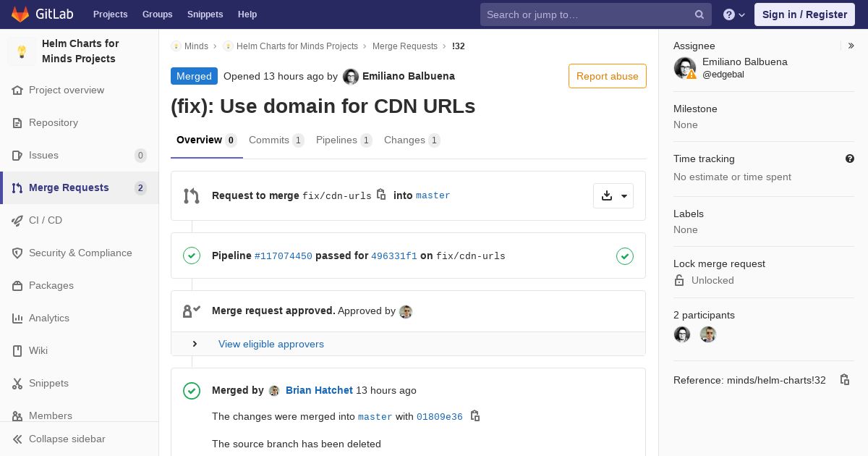The width and height of the screenshot is (868, 456).
Task: Click the !32 breadcrumb item
Action: 459,46
